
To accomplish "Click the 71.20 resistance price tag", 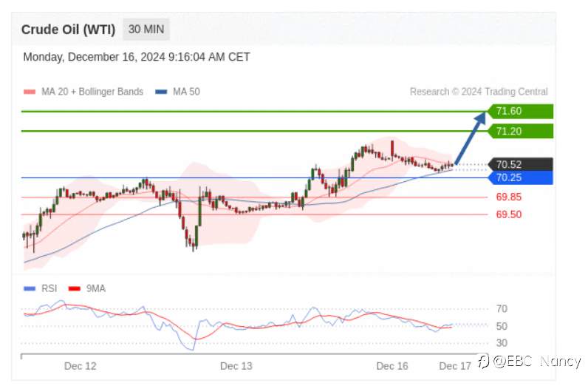I will [521, 132].
